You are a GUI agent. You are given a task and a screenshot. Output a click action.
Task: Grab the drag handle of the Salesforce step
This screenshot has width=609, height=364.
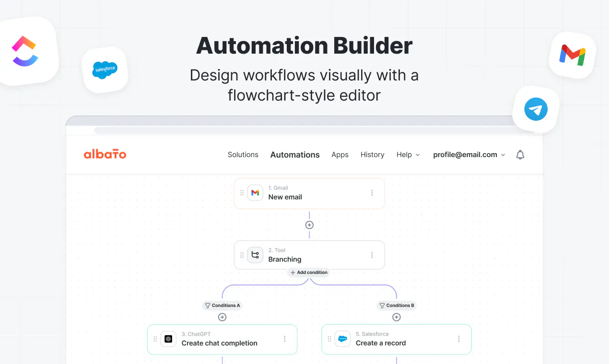(329, 339)
